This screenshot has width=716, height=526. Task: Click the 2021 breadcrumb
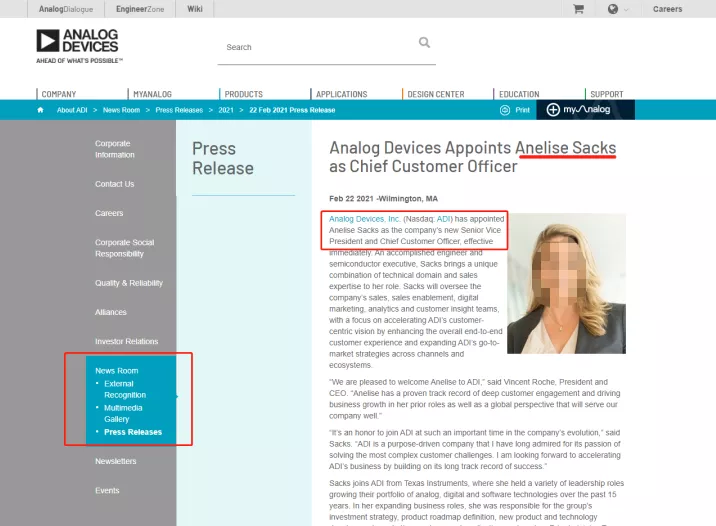(x=226, y=110)
